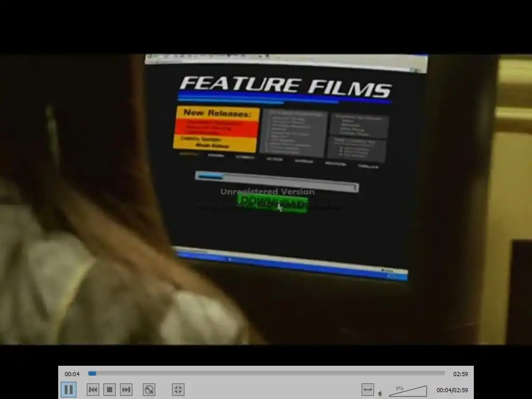Seek along the video progress bar

coord(267,373)
